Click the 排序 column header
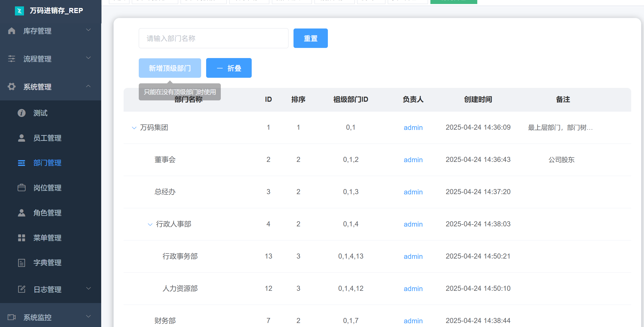This screenshot has width=644, height=327. (x=298, y=100)
